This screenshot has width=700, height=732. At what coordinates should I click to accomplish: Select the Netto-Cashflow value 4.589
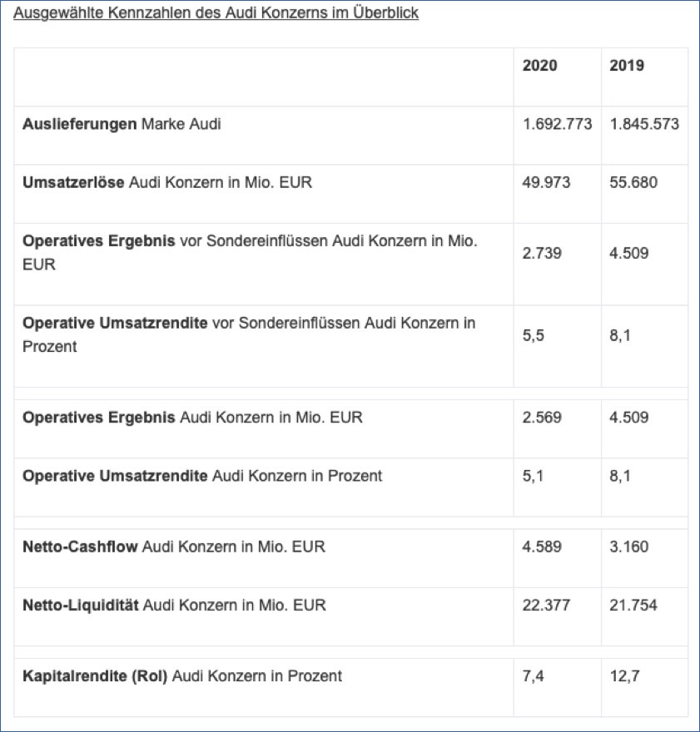coord(542,547)
